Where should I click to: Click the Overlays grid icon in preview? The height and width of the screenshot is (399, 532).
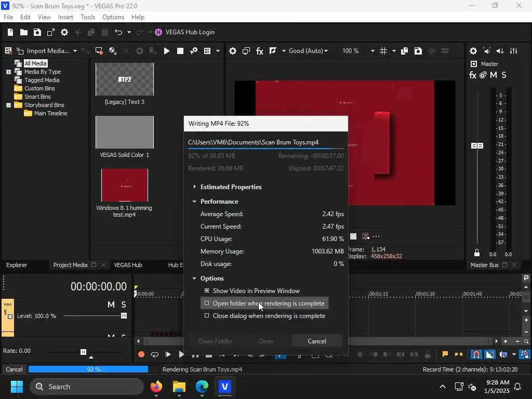click(383, 51)
